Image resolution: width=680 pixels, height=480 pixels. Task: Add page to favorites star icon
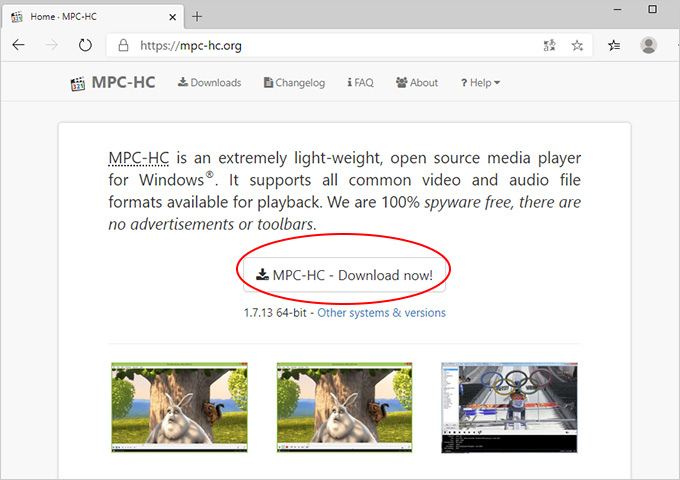tap(577, 45)
